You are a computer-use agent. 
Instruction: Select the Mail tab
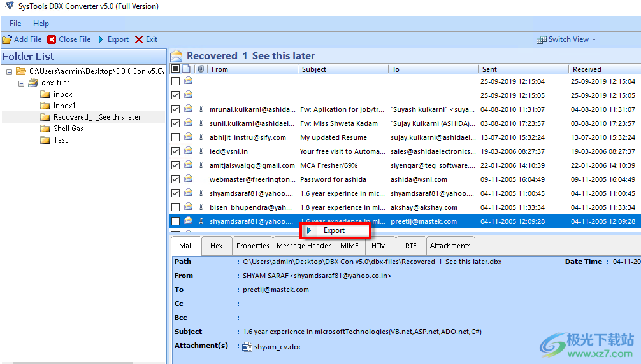pyautogui.click(x=186, y=246)
